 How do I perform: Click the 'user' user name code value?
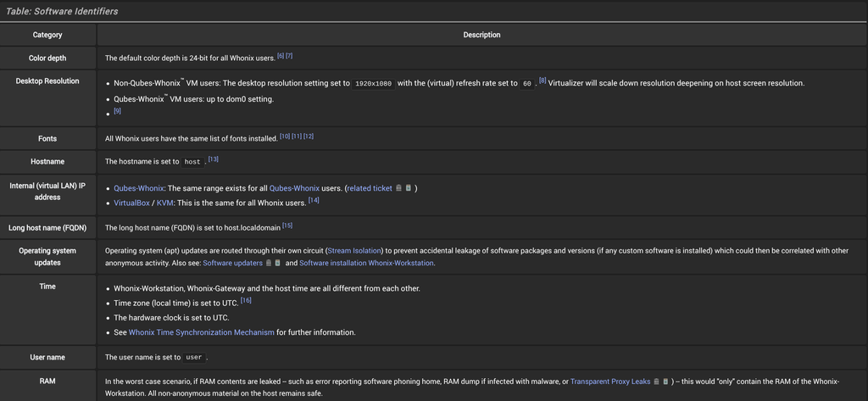(194, 358)
